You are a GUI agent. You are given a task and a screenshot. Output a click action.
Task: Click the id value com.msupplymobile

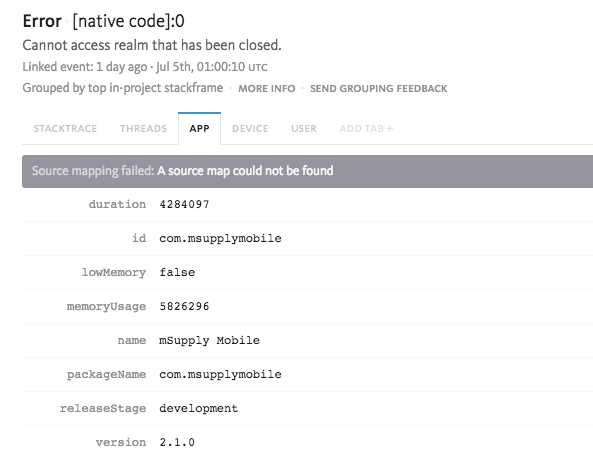click(x=220, y=238)
